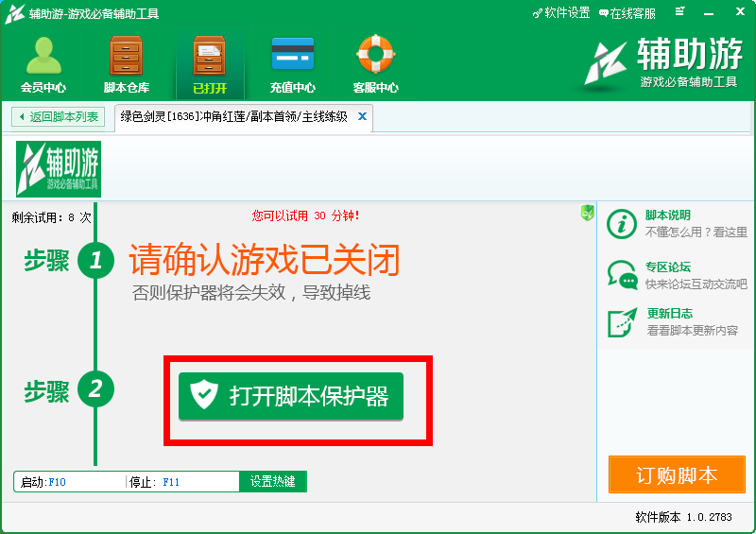The image size is (756, 534).
Task: Minimize the 辅助游 window
Action: pyautogui.click(x=709, y=13)
